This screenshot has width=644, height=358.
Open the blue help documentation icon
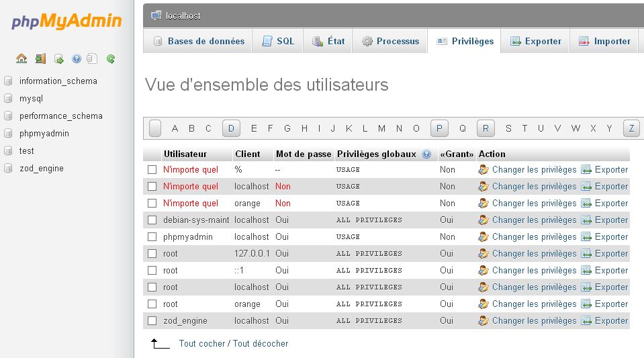(x=77, y=59)
